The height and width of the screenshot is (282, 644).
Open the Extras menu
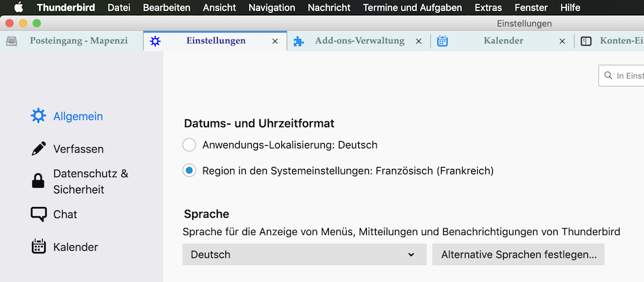(488, 7)
